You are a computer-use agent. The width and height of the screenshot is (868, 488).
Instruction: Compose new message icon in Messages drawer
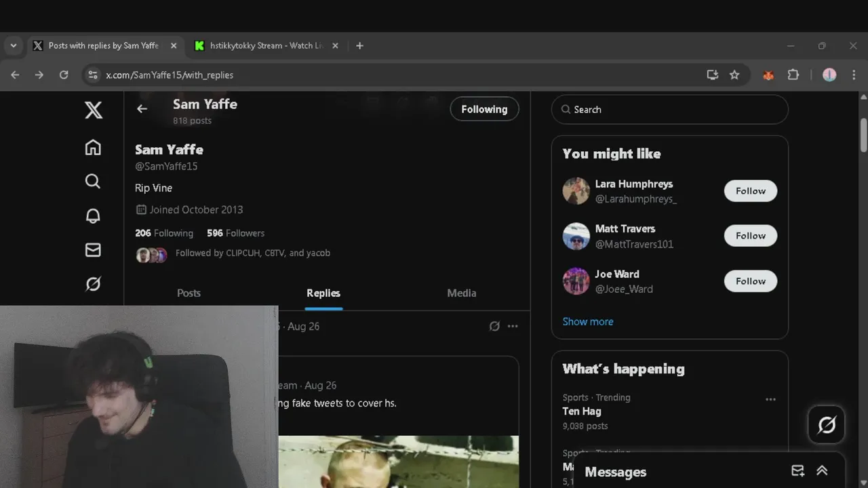pos(798,471)
